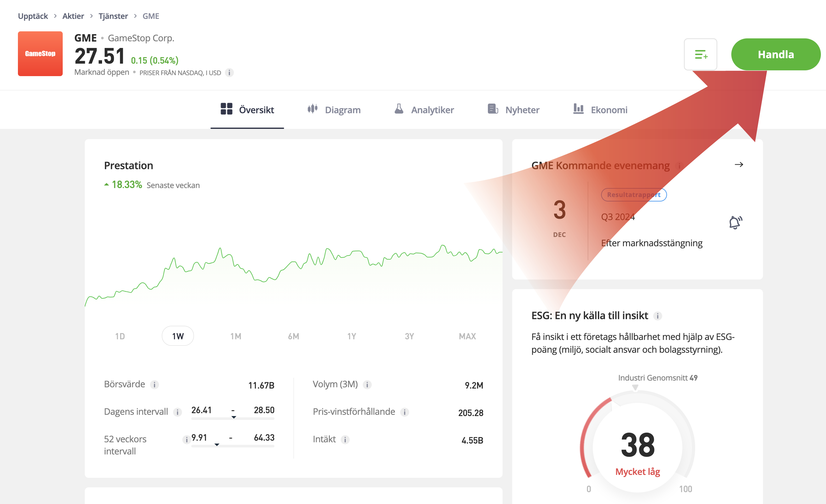Screen dimensions: 826x504
Task: Click the Tjänster breadcrumb link
Action: (x=113, y=16)
